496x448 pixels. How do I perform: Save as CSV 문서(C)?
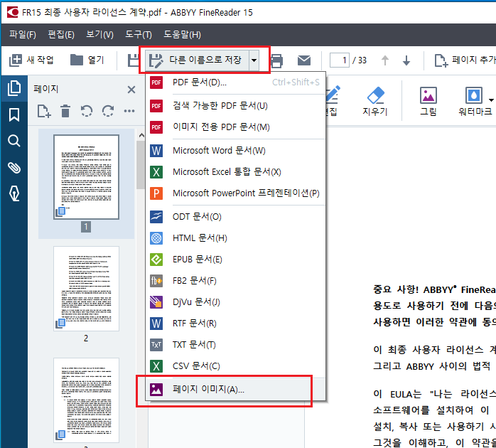point(236,366)
